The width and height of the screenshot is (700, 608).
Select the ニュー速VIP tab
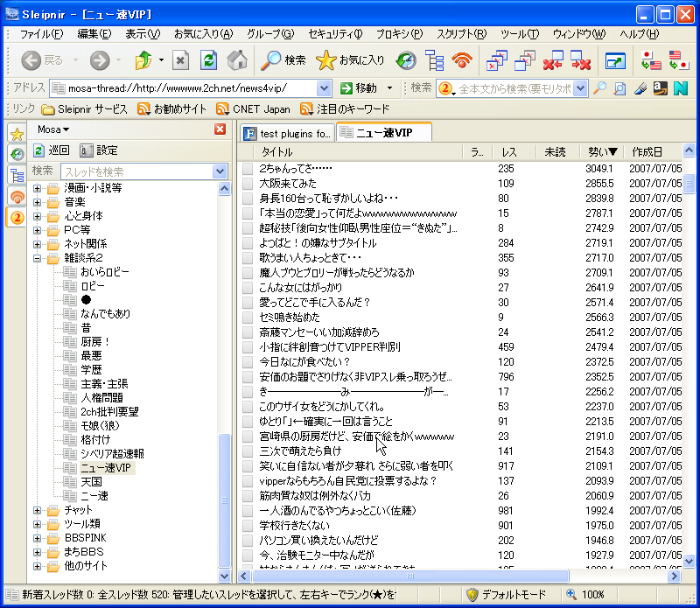pyautogui.click(x=384, y=132)
